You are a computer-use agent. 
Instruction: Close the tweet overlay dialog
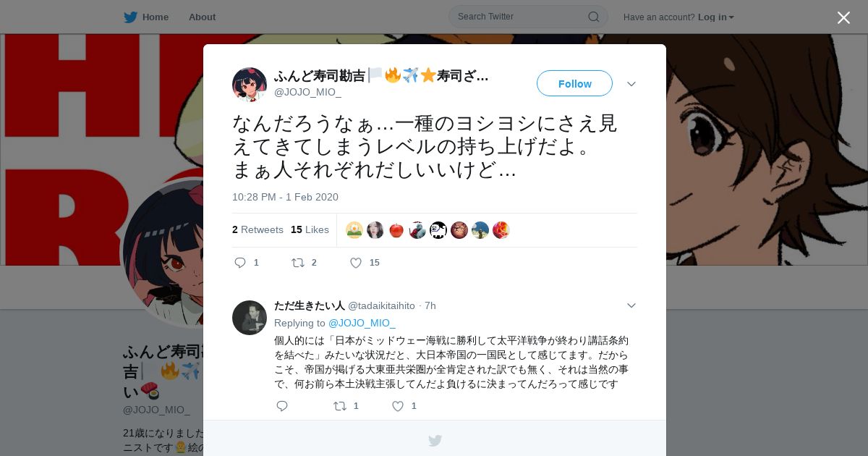point(843,17)
